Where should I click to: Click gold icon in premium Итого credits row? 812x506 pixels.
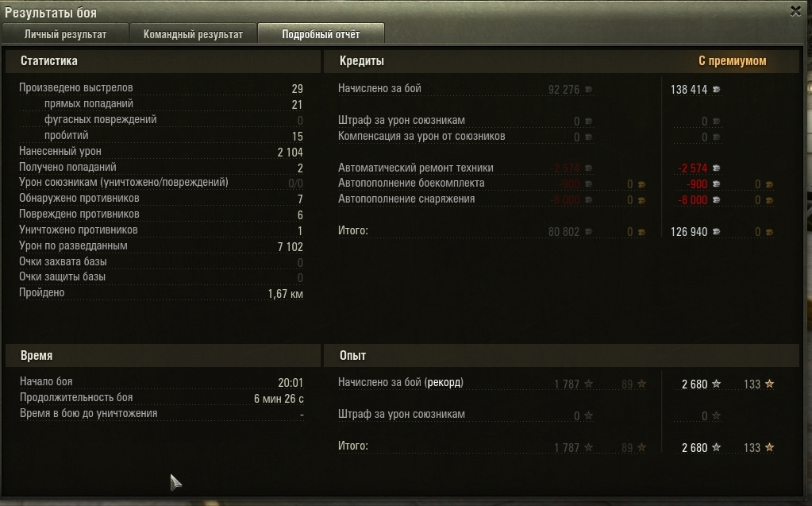pyautogui.click(x=770, y=232)
